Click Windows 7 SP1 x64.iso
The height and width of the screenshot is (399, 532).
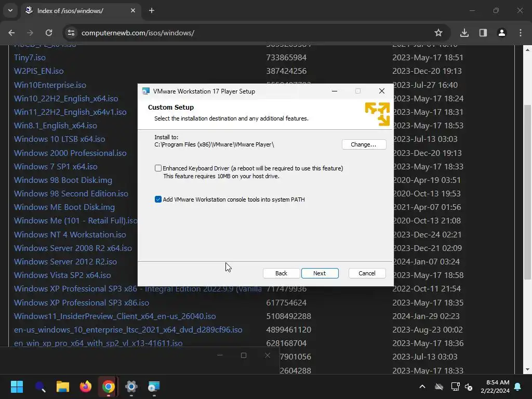56,167
